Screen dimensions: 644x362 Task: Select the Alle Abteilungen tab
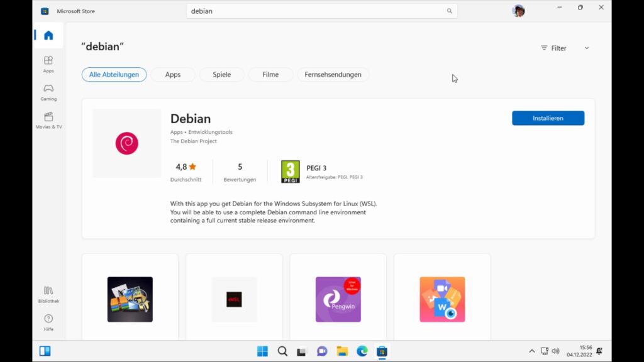pyautogui.click(x=114, y=75)
